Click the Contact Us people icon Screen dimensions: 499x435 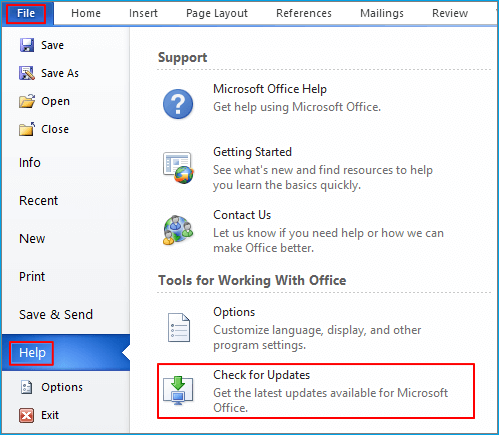[x=178, y=230]
